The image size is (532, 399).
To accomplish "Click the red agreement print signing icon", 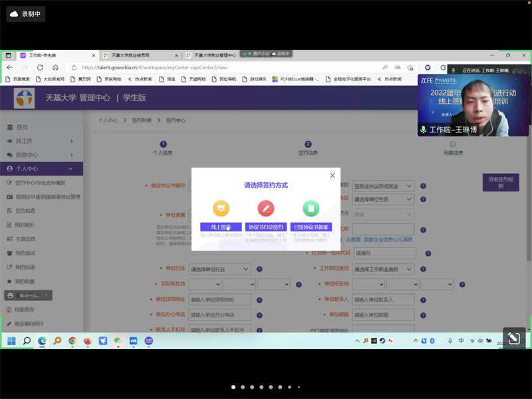I will [x=265, y=208].
